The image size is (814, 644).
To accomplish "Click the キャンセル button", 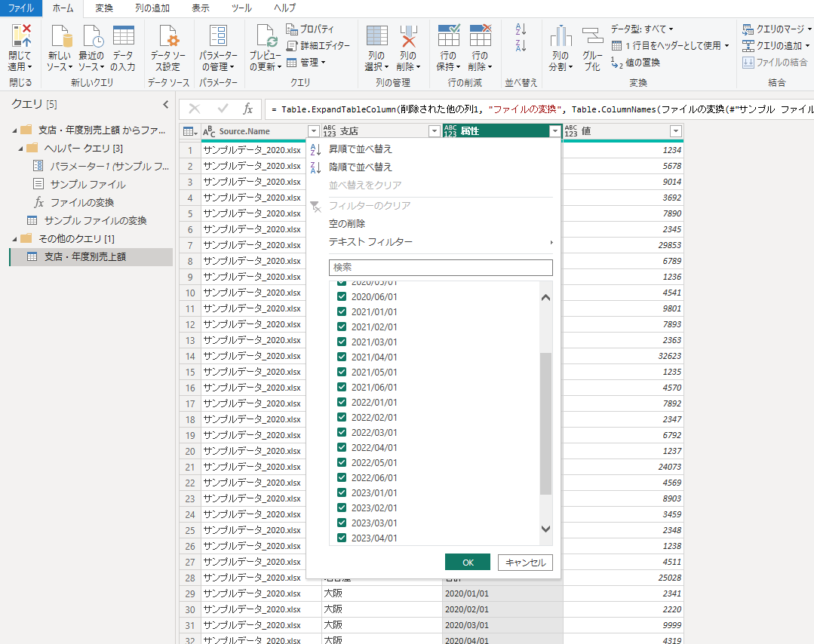I will click(525, 563).
